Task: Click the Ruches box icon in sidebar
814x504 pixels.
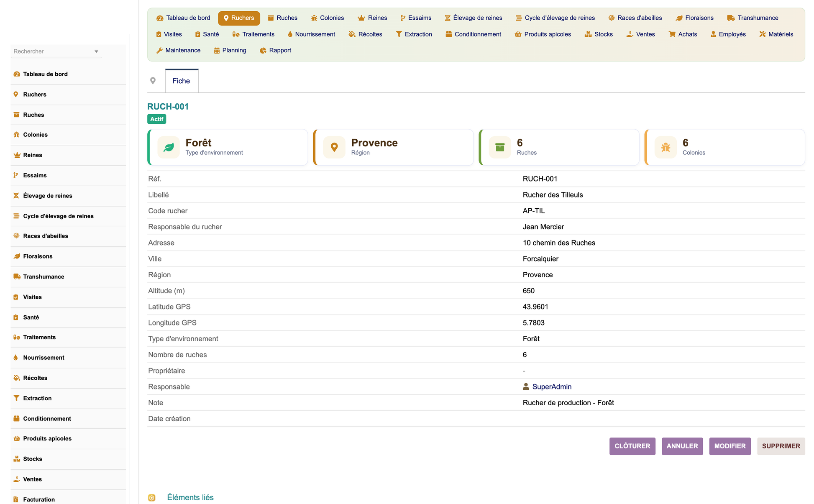Action: pos(17,115)
